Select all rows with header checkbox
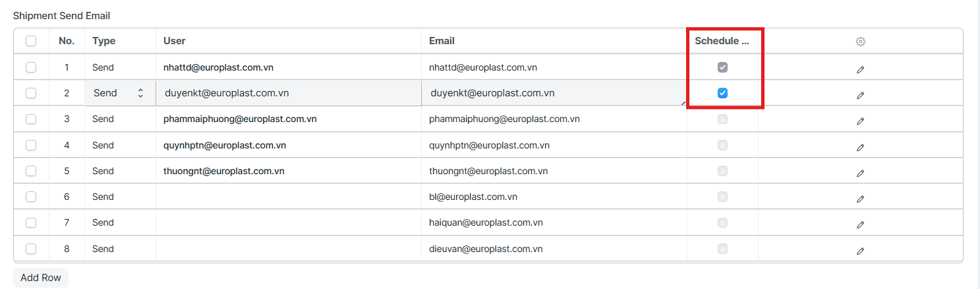Viewport: 980px width, 289px height. point(31,41)
